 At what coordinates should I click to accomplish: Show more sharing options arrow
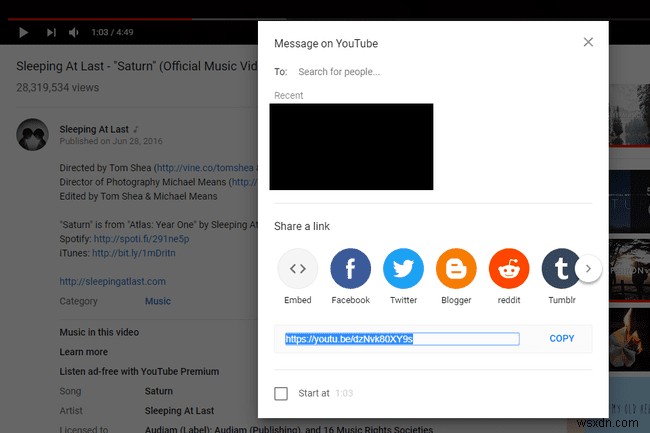coord(588,269)
